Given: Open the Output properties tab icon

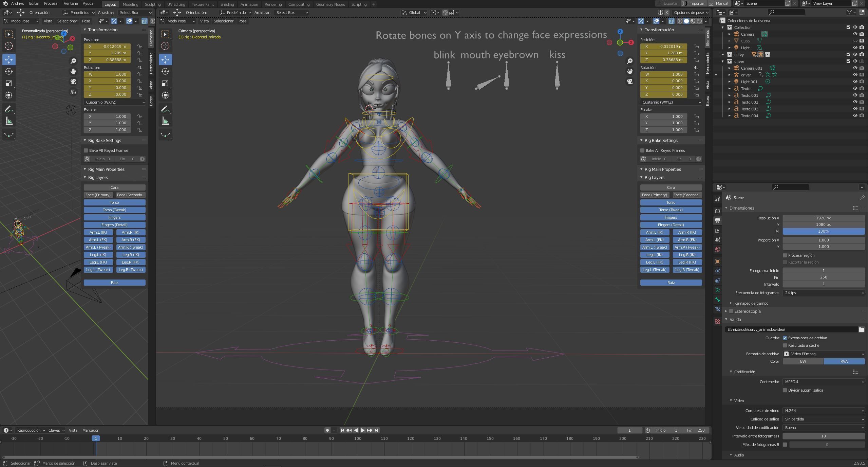Looking at the screenshot, I should [x=718, y=221].
